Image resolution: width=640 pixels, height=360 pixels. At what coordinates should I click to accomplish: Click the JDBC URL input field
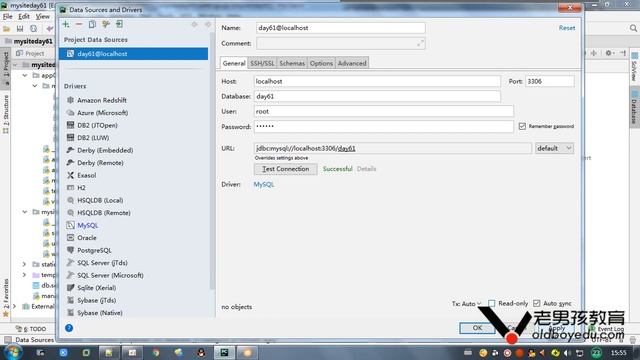click(393, 148)
